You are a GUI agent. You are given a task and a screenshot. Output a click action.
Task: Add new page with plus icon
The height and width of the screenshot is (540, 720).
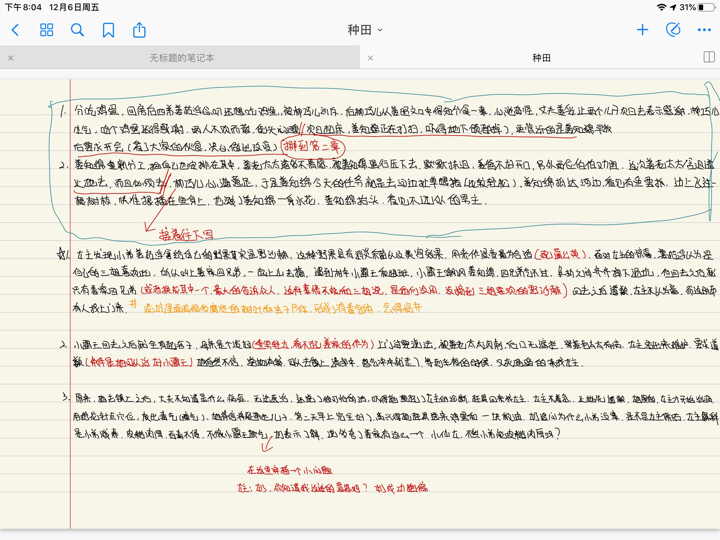point(642,30)
